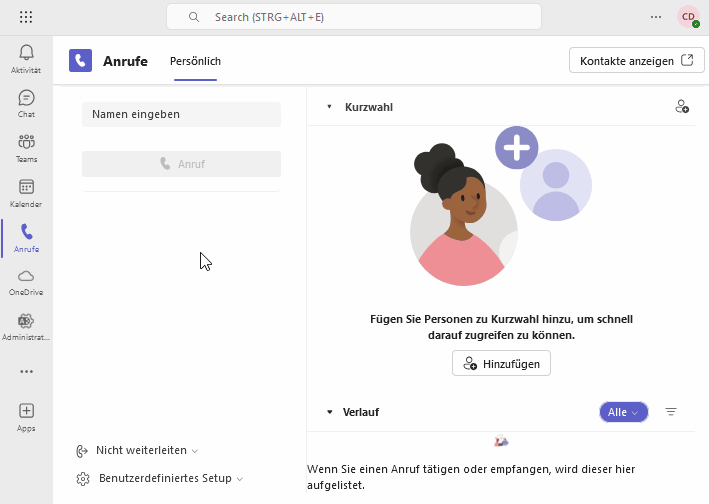Image resolution: width=709 pixels, height=504 pixels.
Task: Collapse the Verlauf section
Action: click(x=330, y=412)
